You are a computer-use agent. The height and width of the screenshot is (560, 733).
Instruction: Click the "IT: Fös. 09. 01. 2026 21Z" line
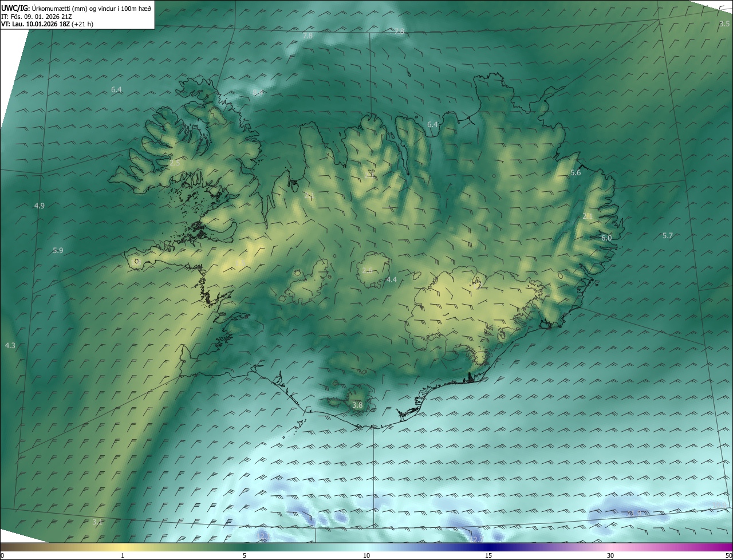[36, 17]
